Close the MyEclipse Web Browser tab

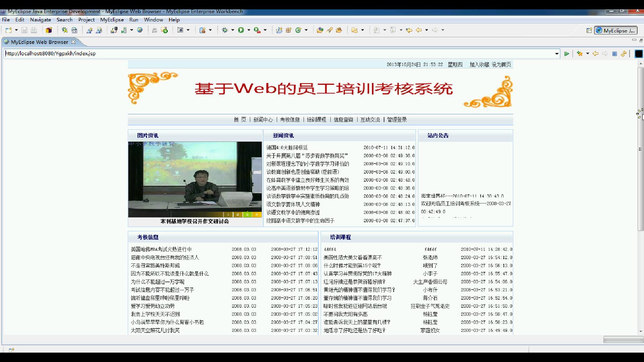coord(73,42)
